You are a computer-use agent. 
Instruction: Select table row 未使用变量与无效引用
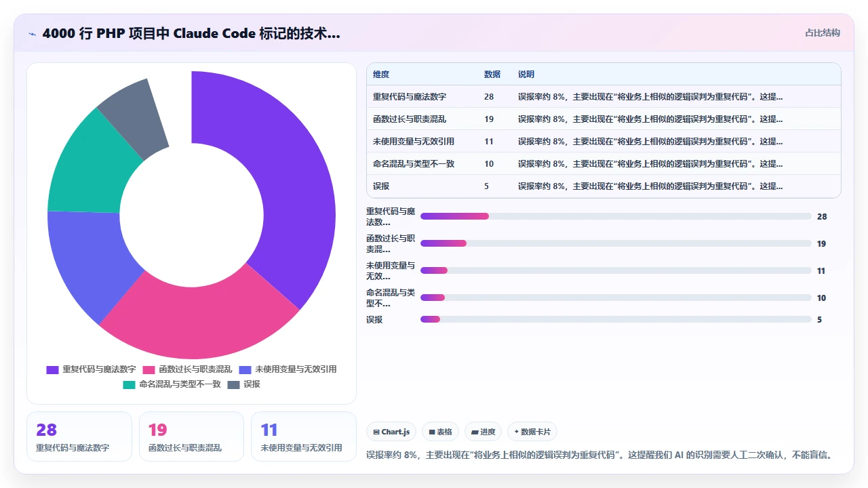click(x=604, y=142)
